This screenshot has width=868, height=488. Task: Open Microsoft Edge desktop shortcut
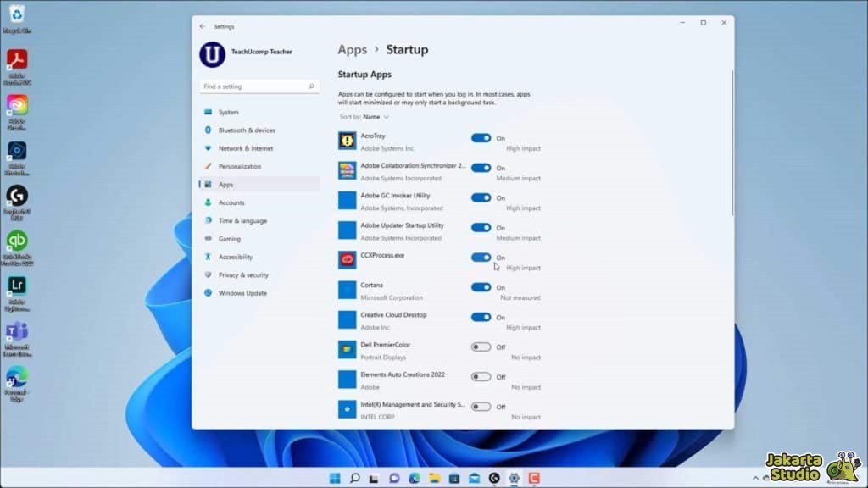(x=17, y=383)
